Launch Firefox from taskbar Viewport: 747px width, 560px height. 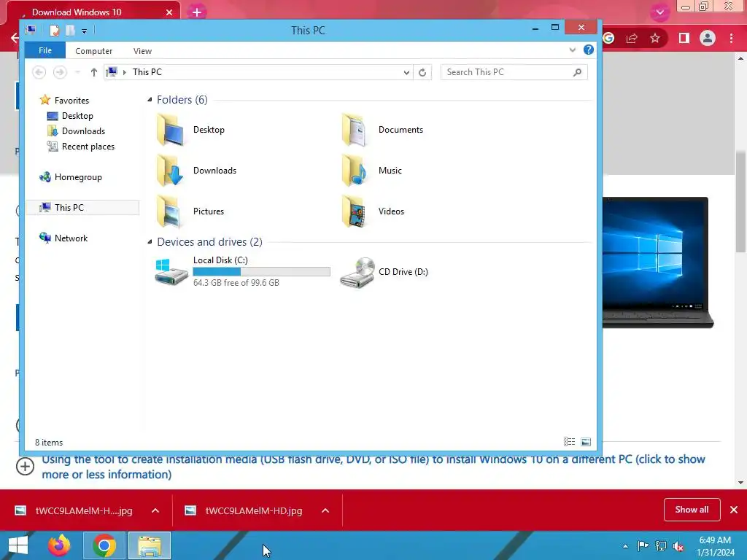[59, 545]
